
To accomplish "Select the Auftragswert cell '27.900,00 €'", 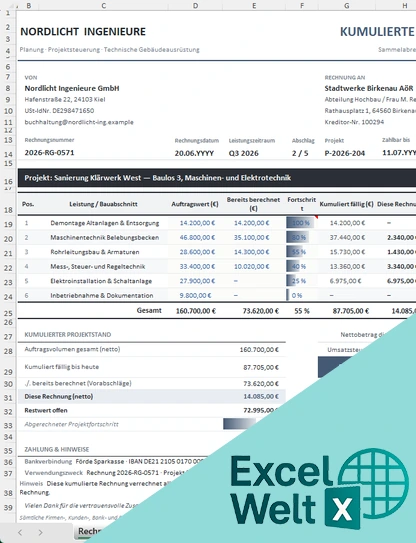I will (197, 281).
